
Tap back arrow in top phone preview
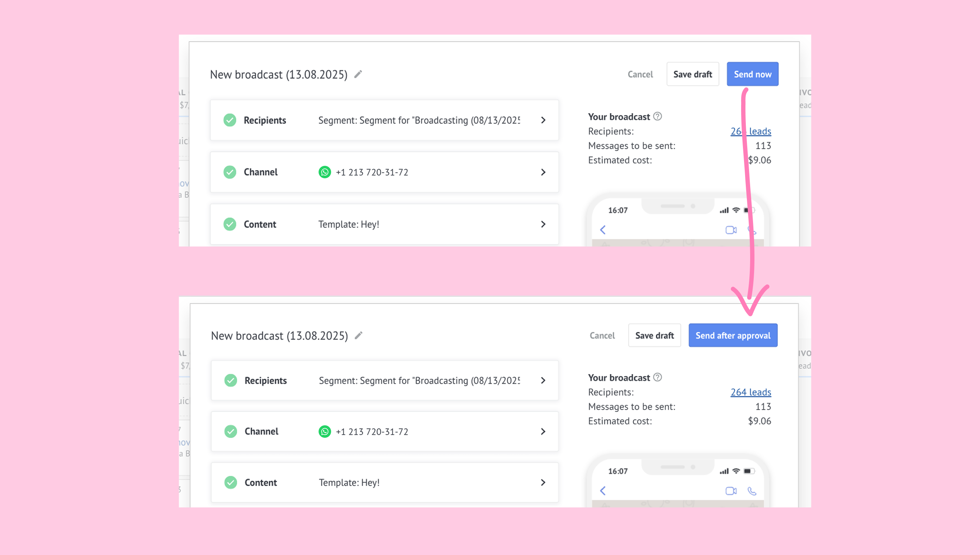[x=603, y=230]
